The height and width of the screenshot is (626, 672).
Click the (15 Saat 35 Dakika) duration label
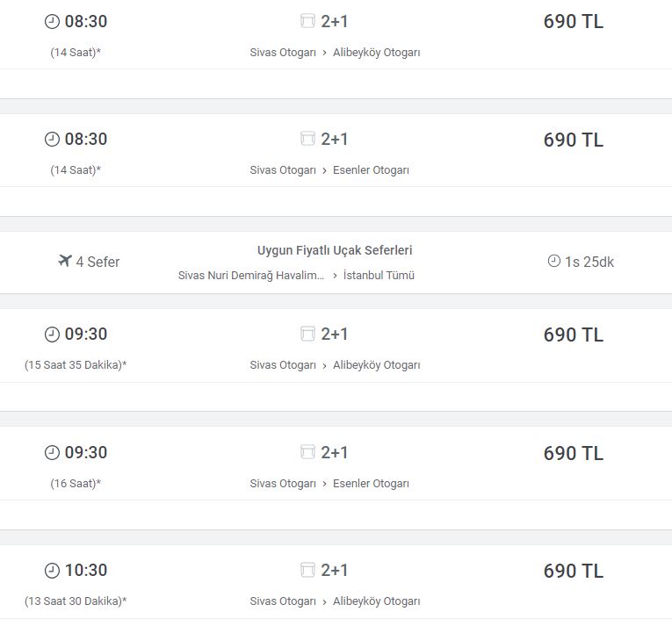click(x=76, y=365)
